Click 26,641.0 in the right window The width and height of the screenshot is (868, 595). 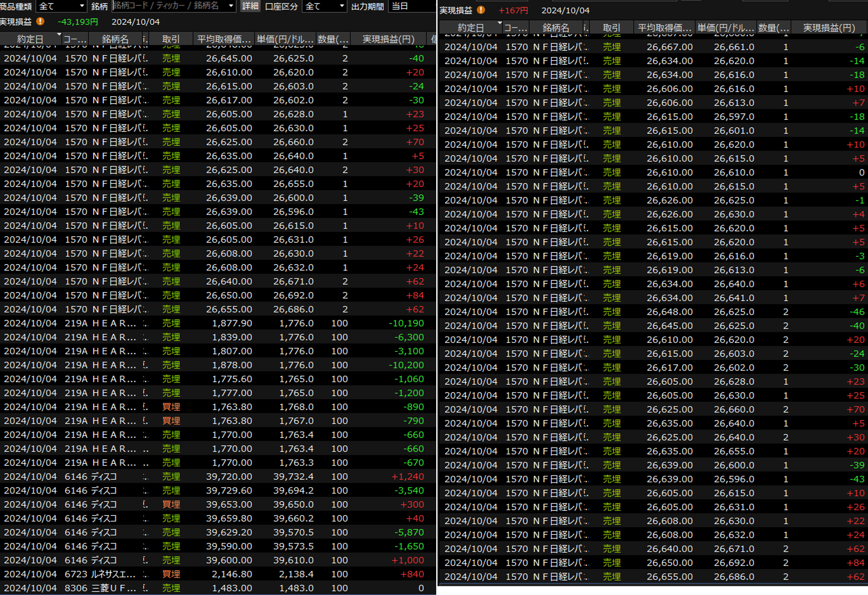[734, 297]
